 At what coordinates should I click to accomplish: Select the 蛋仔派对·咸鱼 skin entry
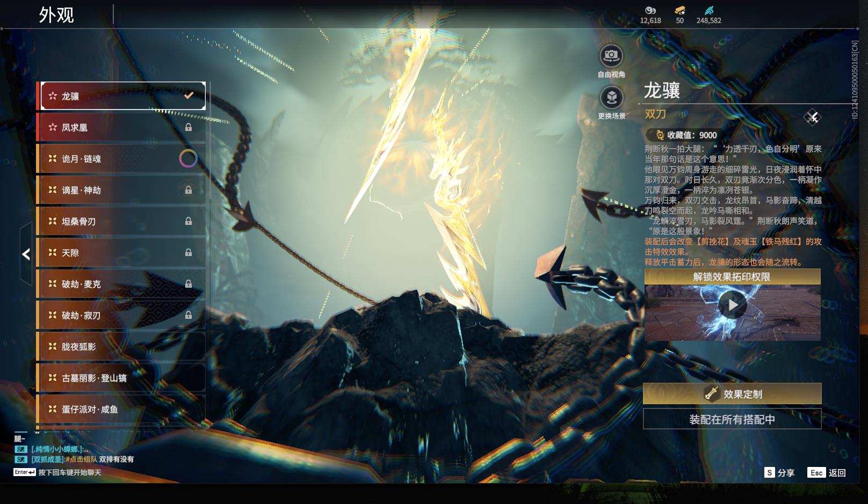121,409
